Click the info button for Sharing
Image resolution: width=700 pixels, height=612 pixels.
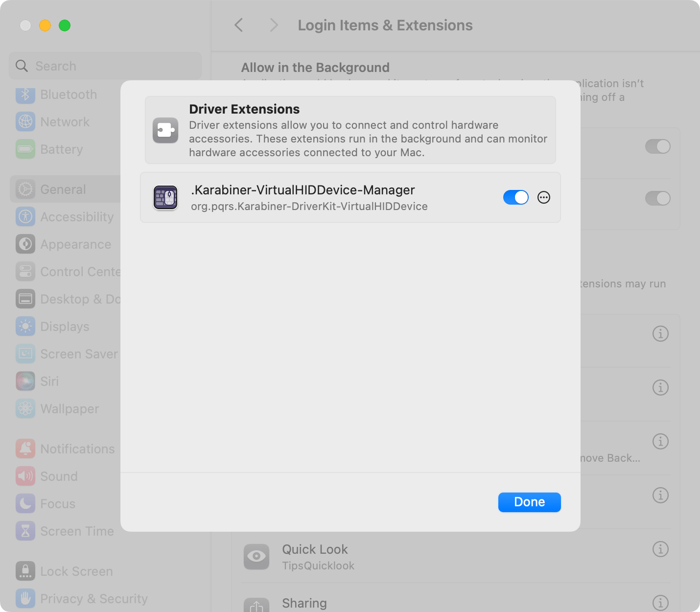[x=660, y=603]
